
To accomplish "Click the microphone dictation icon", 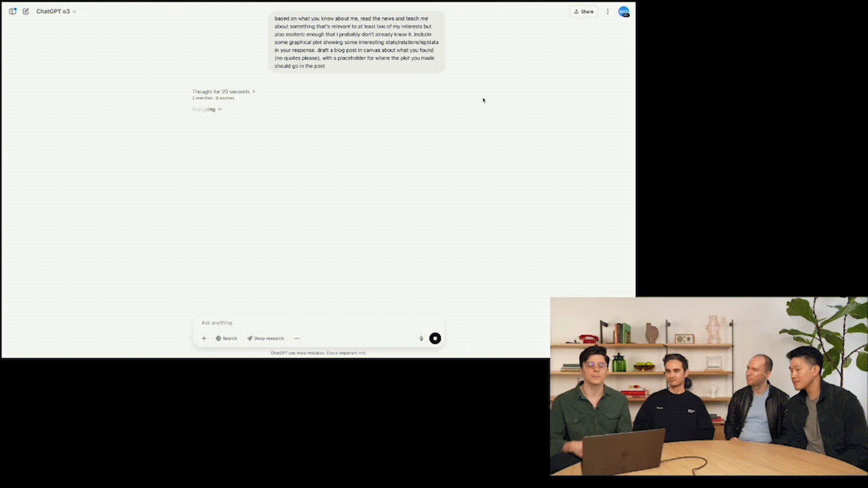I will [421, 338].
